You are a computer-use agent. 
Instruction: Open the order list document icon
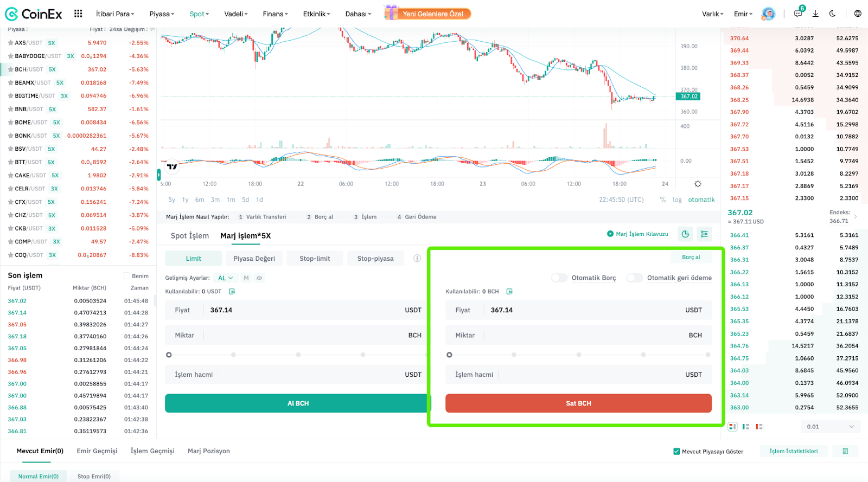click(x=845, y=451)
